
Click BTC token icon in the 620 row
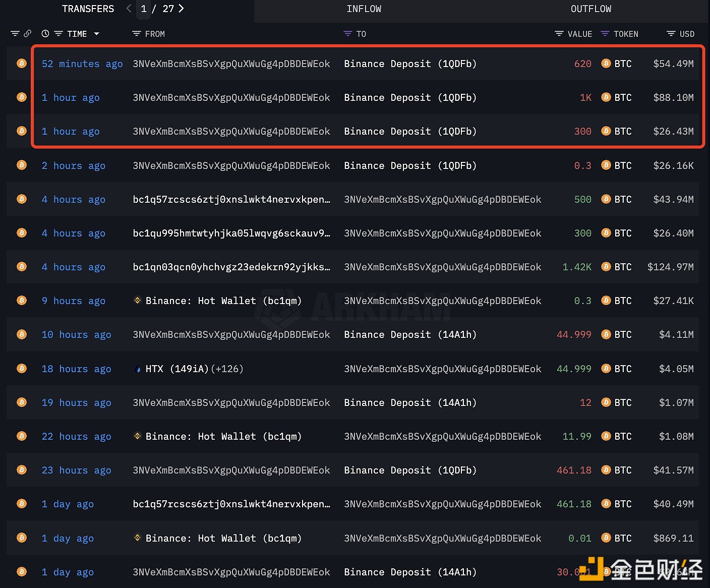[x=606, y=64]
